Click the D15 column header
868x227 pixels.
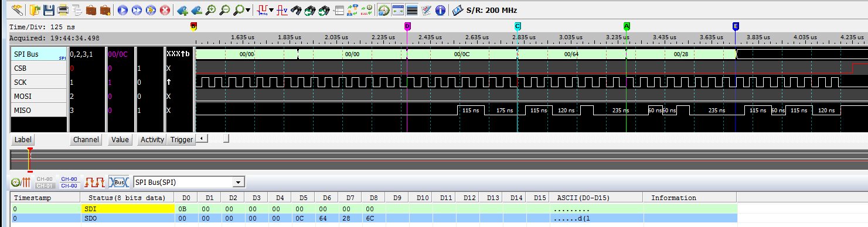tap(538, 198)
